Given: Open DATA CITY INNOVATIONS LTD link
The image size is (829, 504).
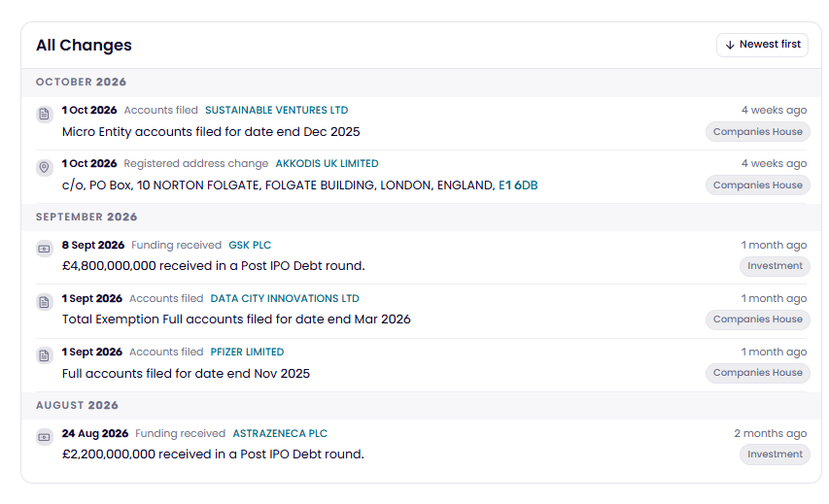Looking at the screenshot, I should [x=285, y=298].
